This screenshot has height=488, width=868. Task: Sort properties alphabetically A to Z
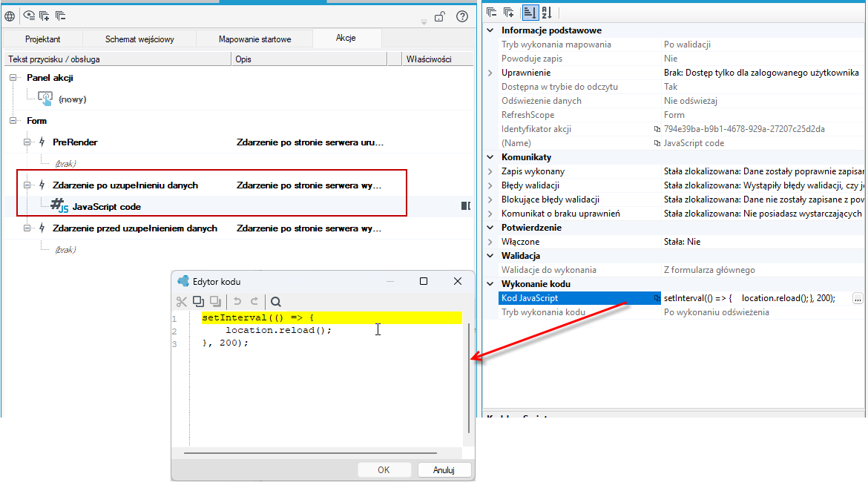[x=547, y=12]
